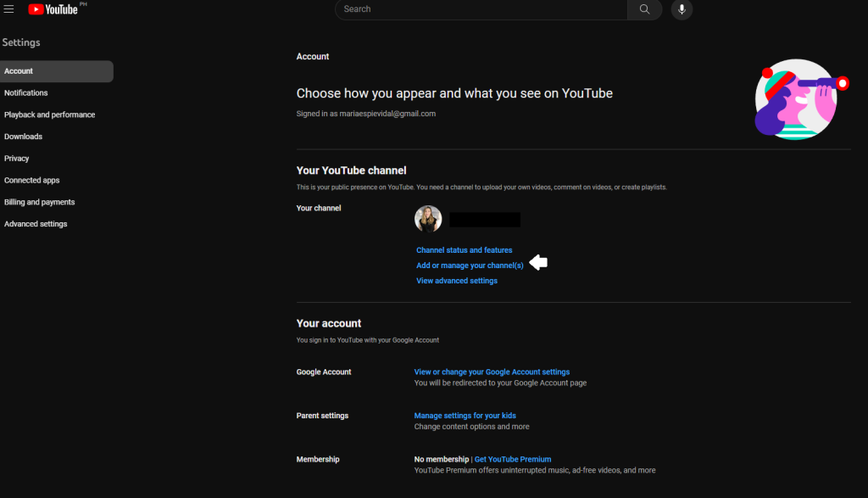The image size is (868, 498).
Task: Click the 'Your channel' row label
Action: [319, 209]
